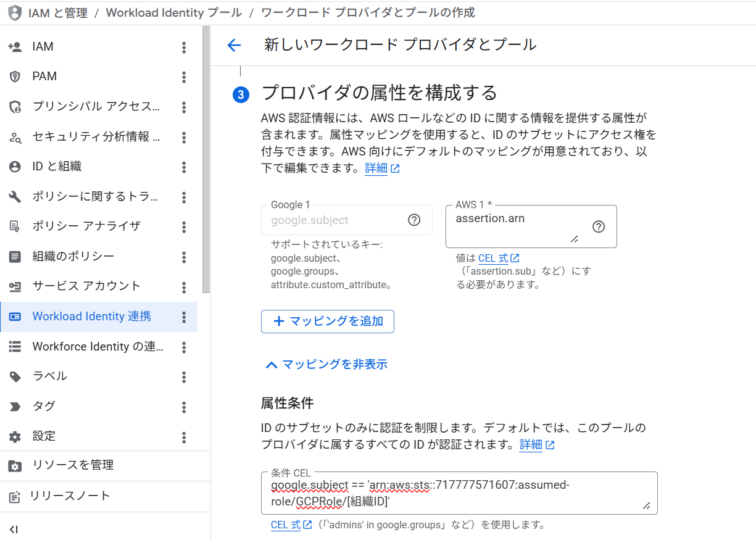Click the タグ chevron-label icon
The width and height of the screenshot is (756, 540).
15,407
